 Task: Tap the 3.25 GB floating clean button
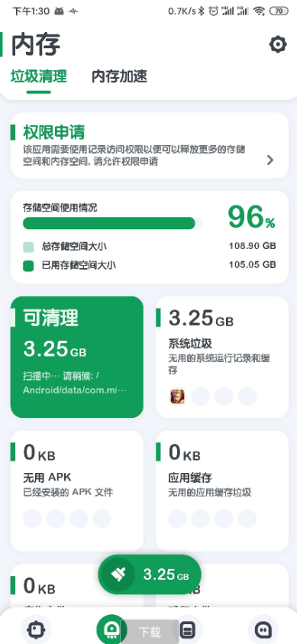click(150, 574)
